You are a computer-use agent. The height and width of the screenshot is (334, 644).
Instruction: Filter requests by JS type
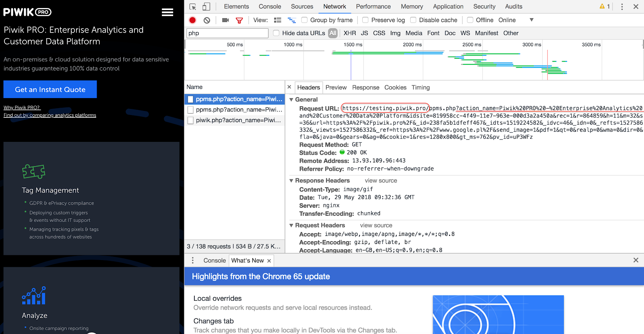coord(365,33)
